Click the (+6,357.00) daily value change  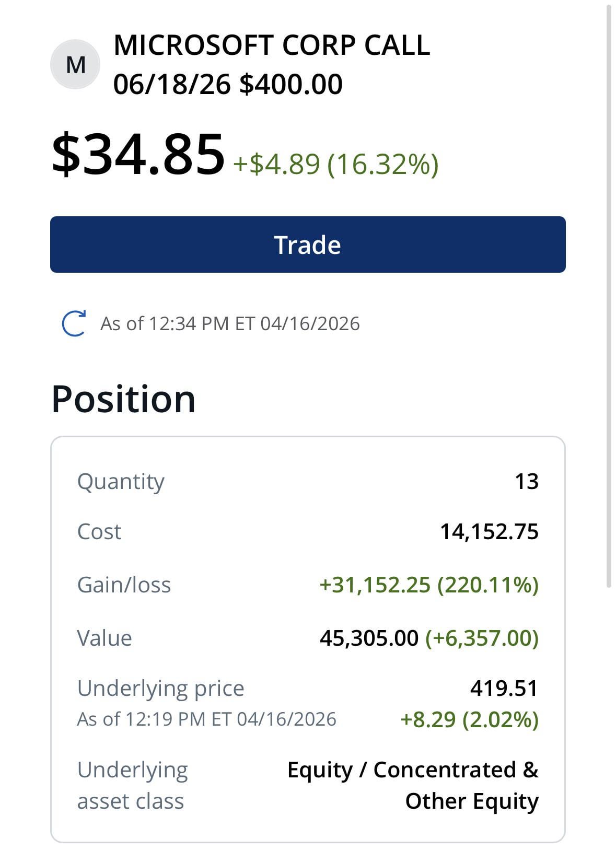tap(482, 638)
